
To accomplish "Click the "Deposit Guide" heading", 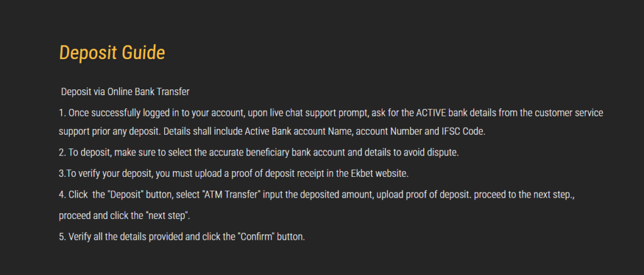I will coord(112,53).
